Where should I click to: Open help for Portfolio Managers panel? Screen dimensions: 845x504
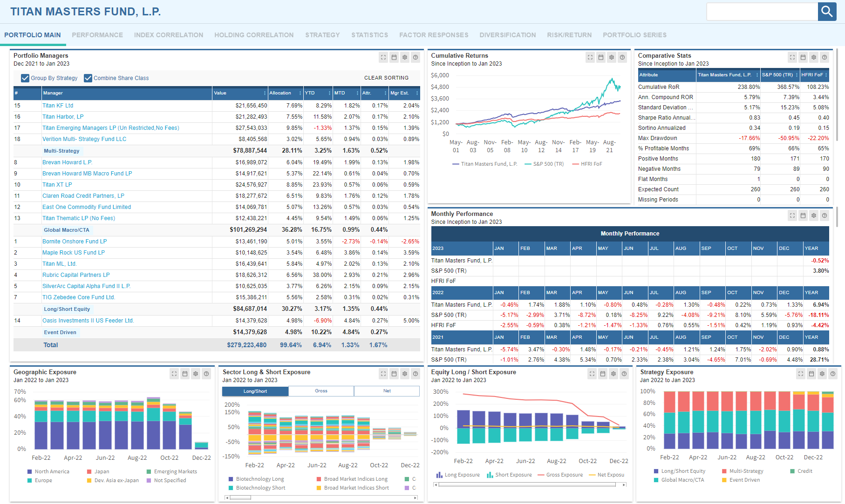[x=416, y=57]
